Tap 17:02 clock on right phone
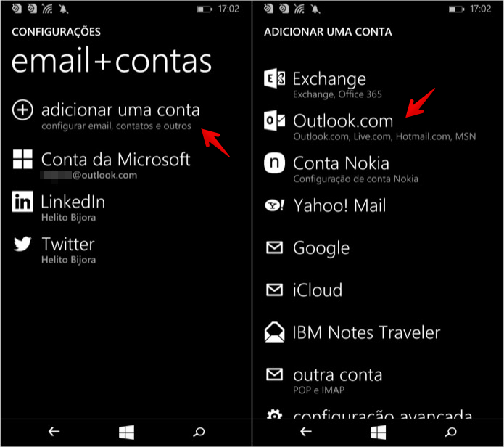The height and width of the screenshot is (447, 504). point(481,9)
